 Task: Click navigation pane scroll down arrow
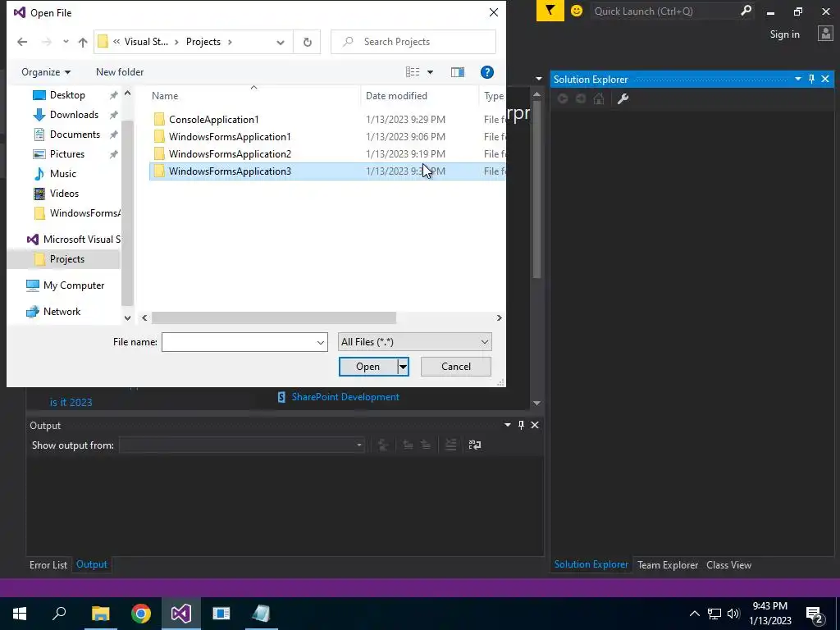pyautogui.click(x=127, y=317)
